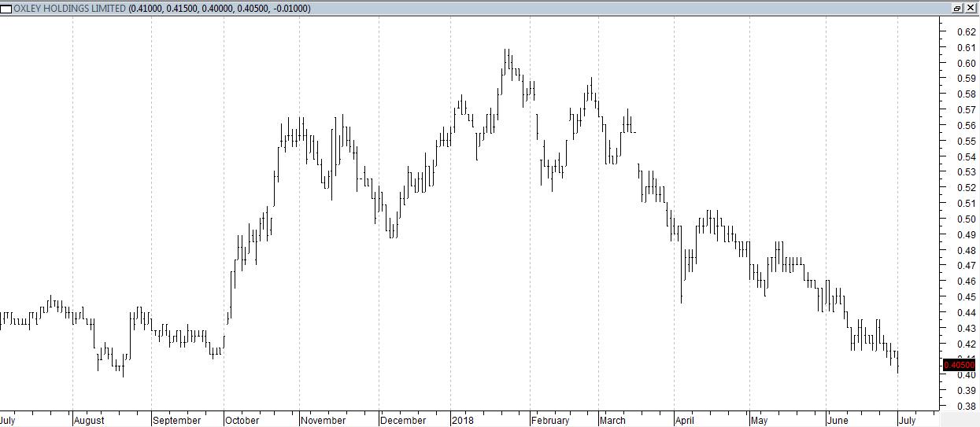The image size is (980, 427).
Task: Click the May label on time axis
Action: (759, 421)
